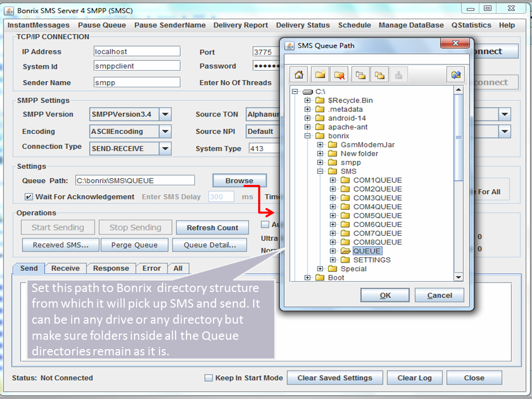
Task: Click the Queue Path input field
Action: click(x=135, y=180)
